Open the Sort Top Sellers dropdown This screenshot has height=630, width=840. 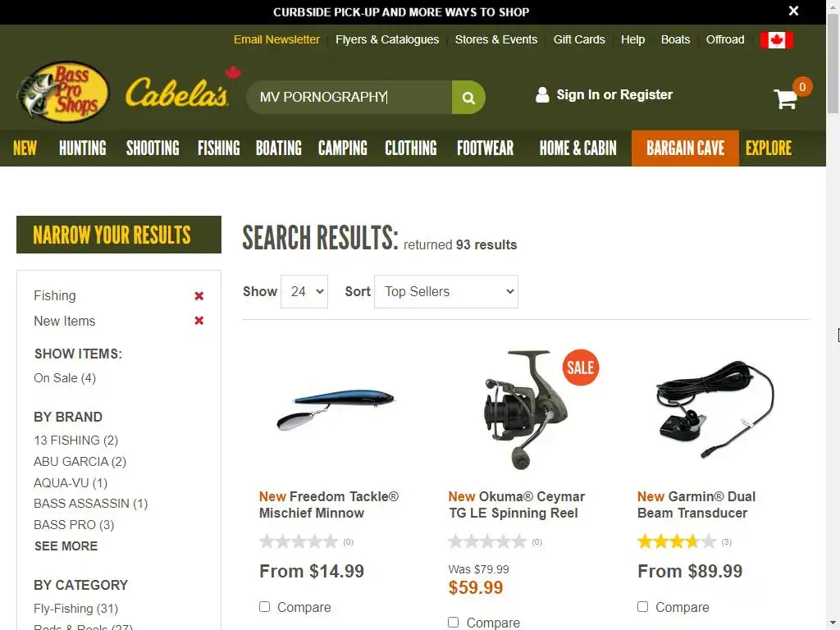tap(445, 291)
